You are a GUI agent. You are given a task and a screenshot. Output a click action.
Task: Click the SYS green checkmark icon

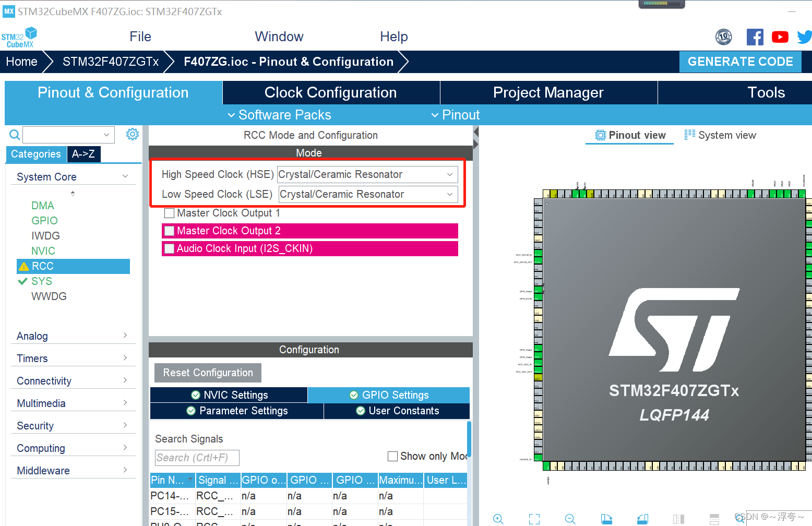click(x=22, y=281)
